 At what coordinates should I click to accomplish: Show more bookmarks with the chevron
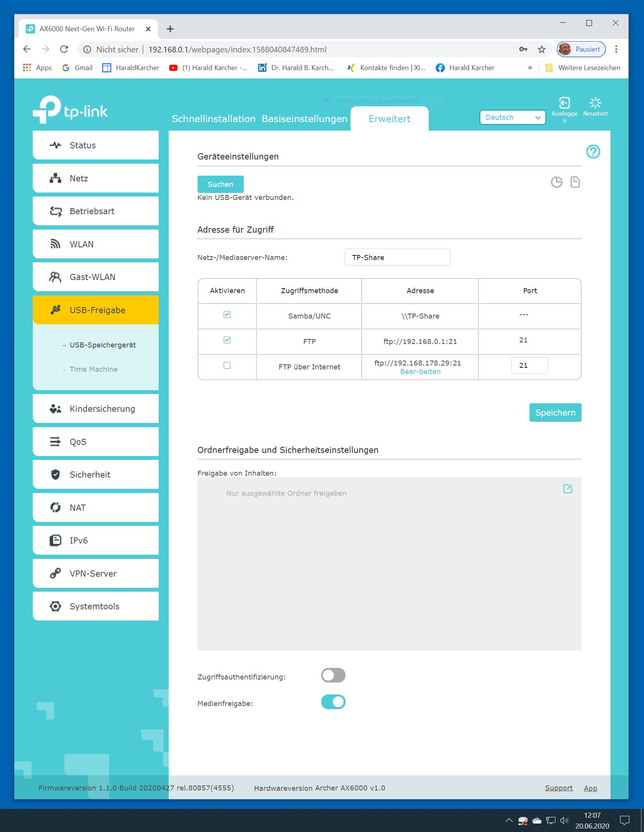[530, 68]
